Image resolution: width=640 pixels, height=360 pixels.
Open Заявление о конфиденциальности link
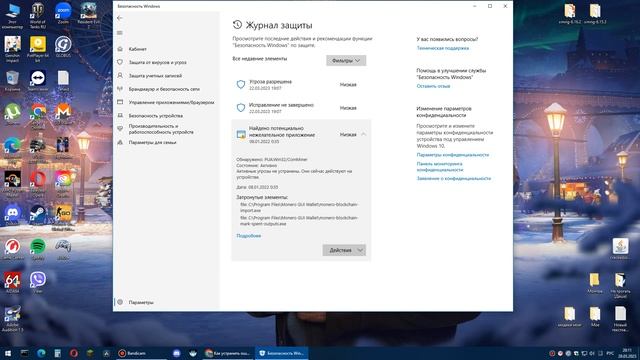point(454,179)
